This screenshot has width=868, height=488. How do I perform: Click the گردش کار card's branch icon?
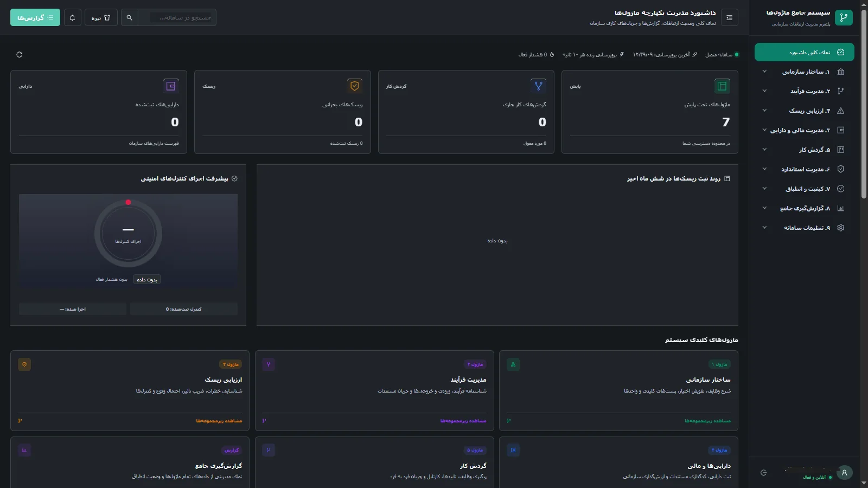tap(538, 86)
